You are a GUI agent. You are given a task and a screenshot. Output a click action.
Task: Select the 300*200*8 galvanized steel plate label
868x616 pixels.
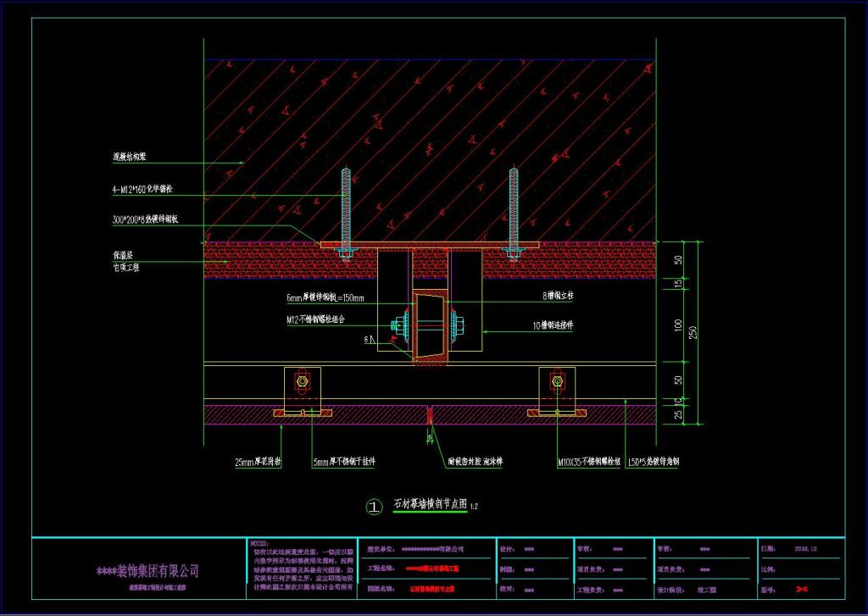(x=145, y=219)
